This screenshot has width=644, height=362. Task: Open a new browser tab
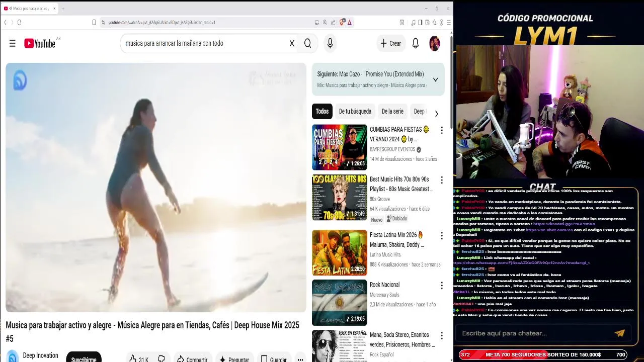coord(63,8)
